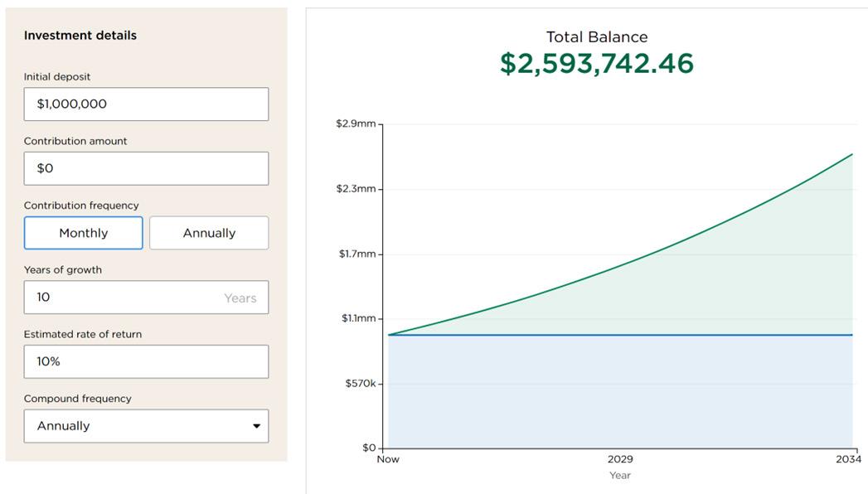Click the 2029 x-axis label

620,459
